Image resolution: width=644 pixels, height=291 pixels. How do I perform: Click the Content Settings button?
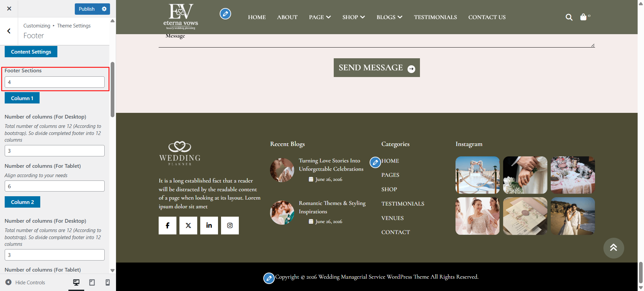click(31, 52)
